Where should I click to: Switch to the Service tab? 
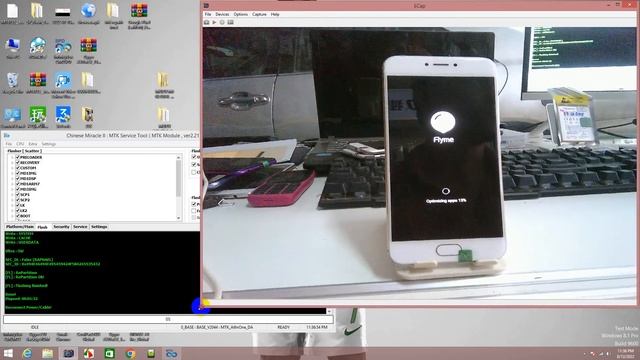80,227
